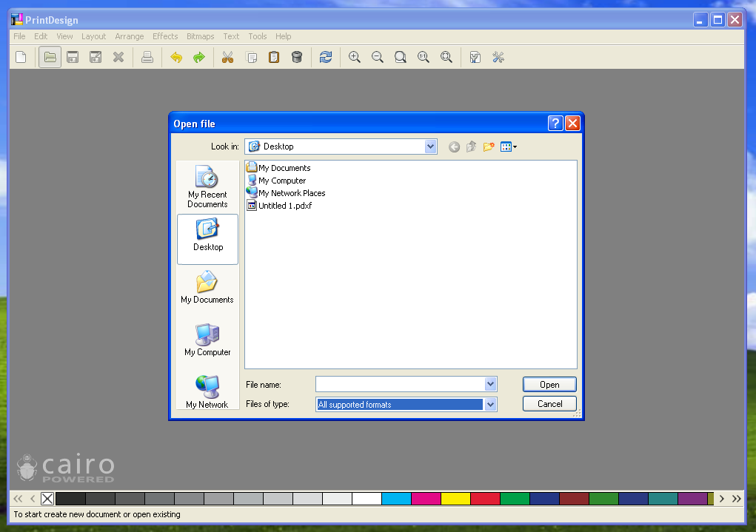Click the green Redo arrow in toolbar
Viewport: 756px width, 532px height.
tap(198, 58)
